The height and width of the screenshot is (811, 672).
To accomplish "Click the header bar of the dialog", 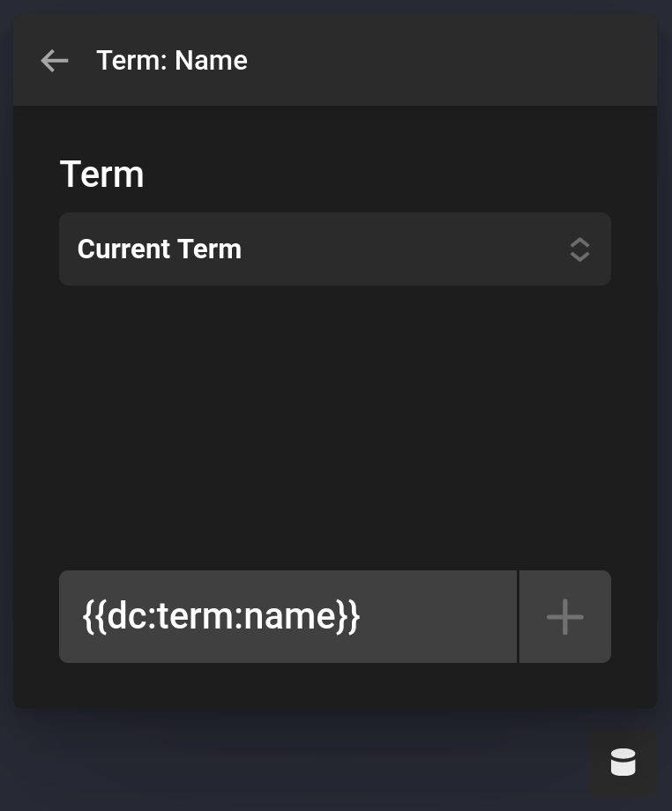I will (335, 60).
